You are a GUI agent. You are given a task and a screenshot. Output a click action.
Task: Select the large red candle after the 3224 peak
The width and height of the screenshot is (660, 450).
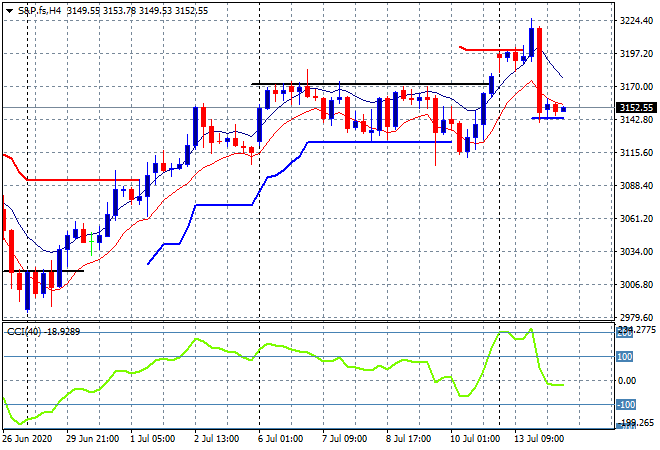[x=539, y=70]
